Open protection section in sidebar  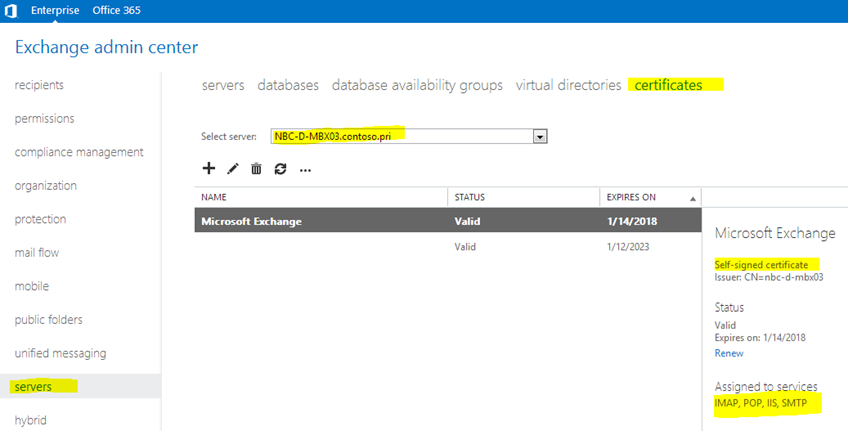click(x=40, y=219)
